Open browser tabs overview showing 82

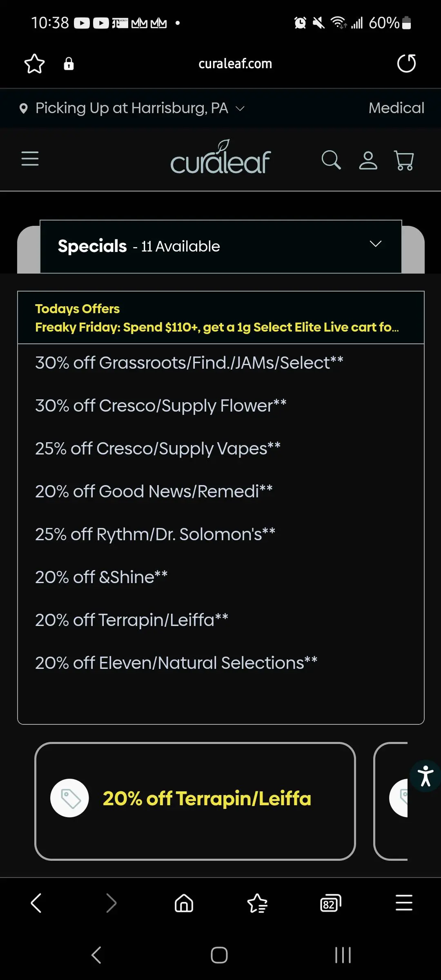[x=330, y=903]
